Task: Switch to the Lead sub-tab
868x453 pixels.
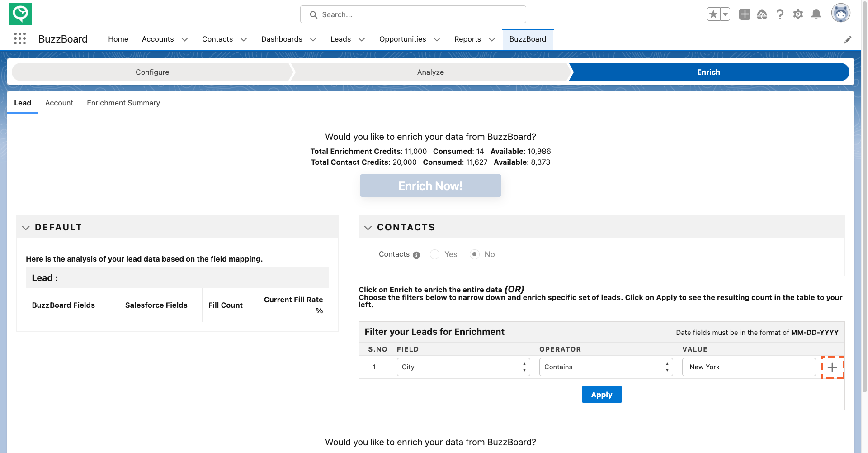Action: coord(23,103)
